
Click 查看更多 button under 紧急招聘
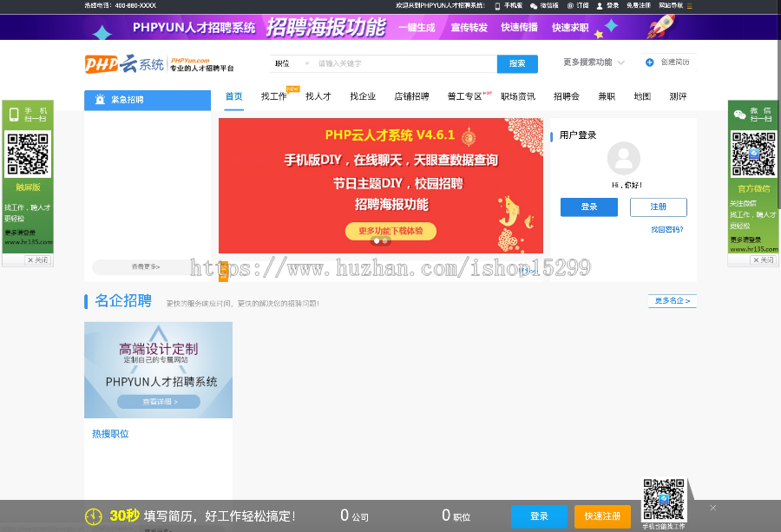tap(146, 267)
